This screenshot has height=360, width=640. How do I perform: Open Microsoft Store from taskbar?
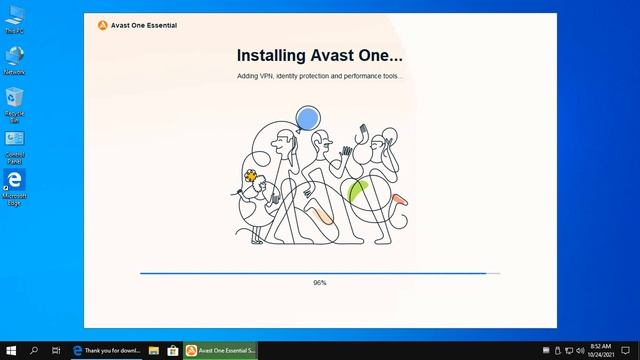point(173,351)
